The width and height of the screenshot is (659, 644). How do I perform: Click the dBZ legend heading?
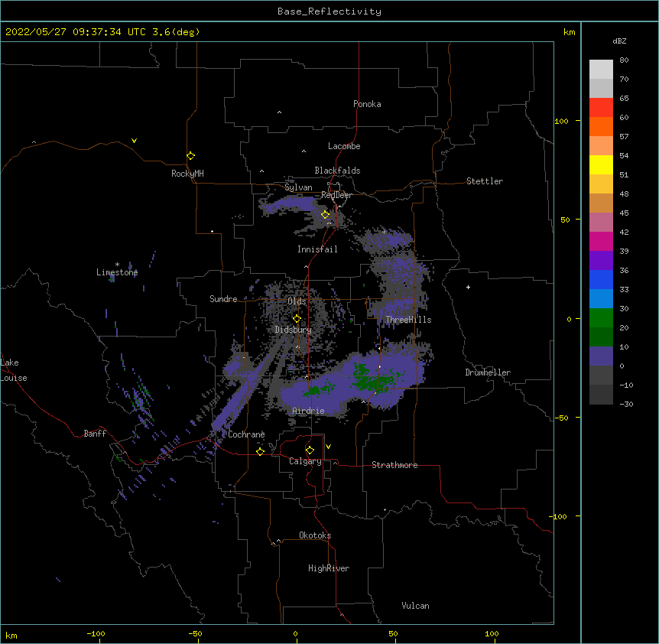pos(619,41)
